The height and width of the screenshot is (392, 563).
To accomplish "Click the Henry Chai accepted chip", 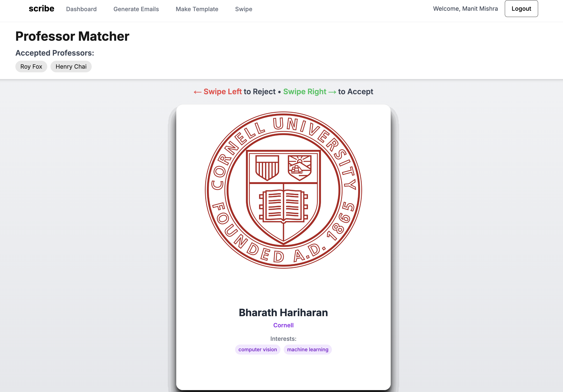I will click(x=71, y=67).
